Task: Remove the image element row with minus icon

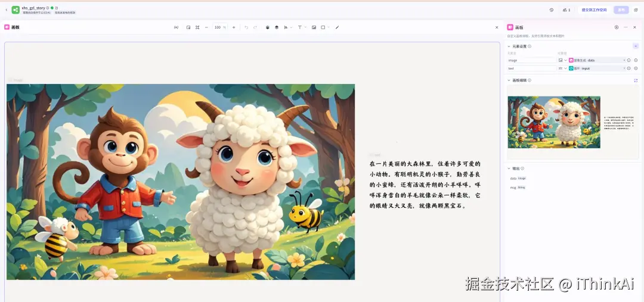Action: pyautogui.click(x=636, y=60)
